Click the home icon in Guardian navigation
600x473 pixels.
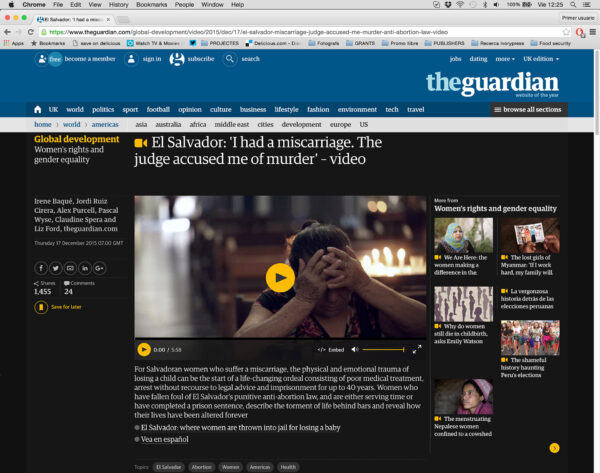click(x=38, y=109)
